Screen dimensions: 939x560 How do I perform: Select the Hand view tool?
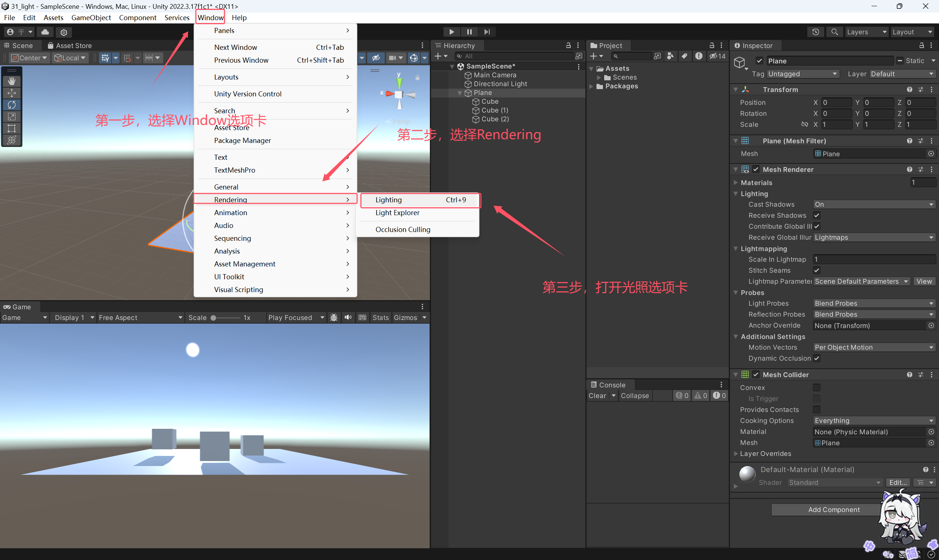(x=12, y=81)
